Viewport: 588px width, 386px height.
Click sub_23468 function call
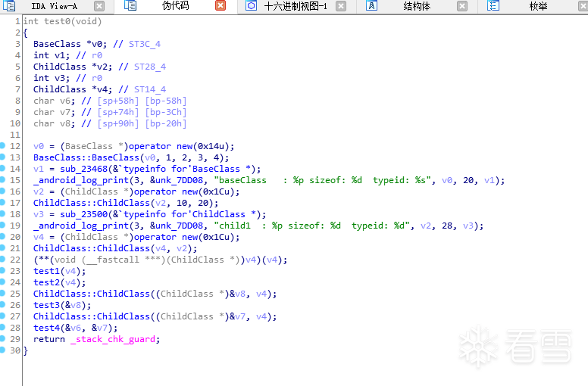pyautogui.click(x=84, y=169)
